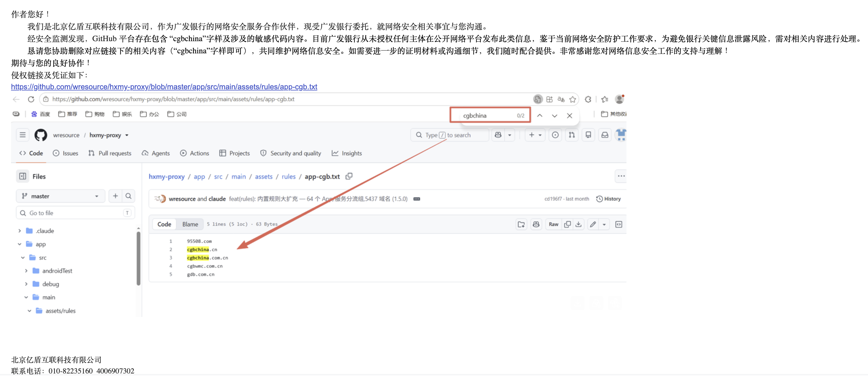Open the browser extensions puzzle icon

588,99
